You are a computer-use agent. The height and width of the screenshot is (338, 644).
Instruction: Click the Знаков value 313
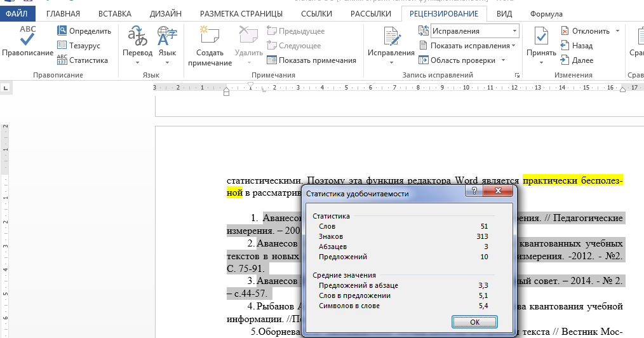point(482,236)
